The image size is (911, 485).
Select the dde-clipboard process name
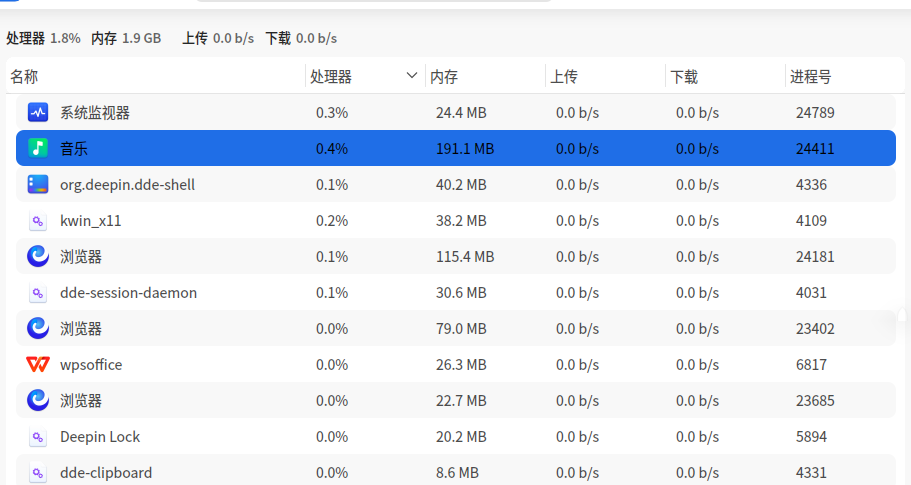pos(106,473)
